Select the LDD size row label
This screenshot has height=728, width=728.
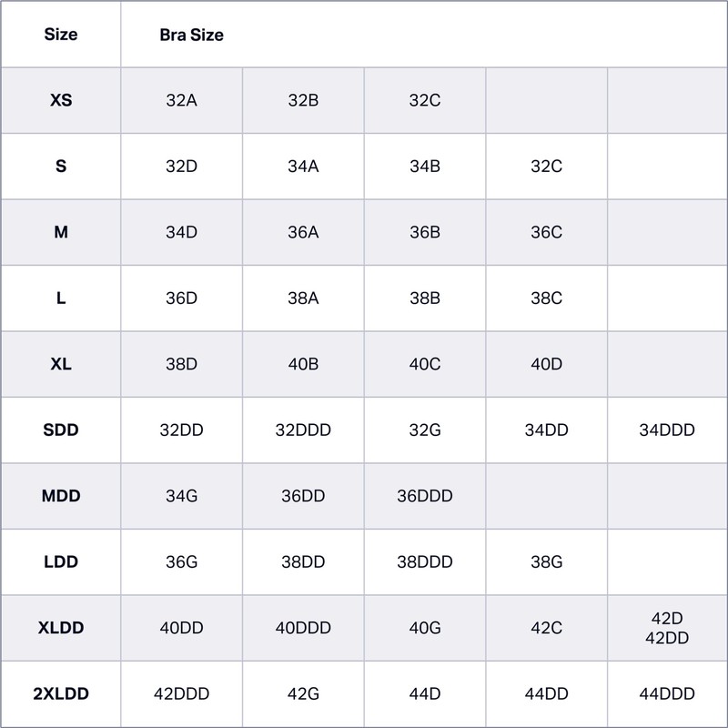click(61, 562)
